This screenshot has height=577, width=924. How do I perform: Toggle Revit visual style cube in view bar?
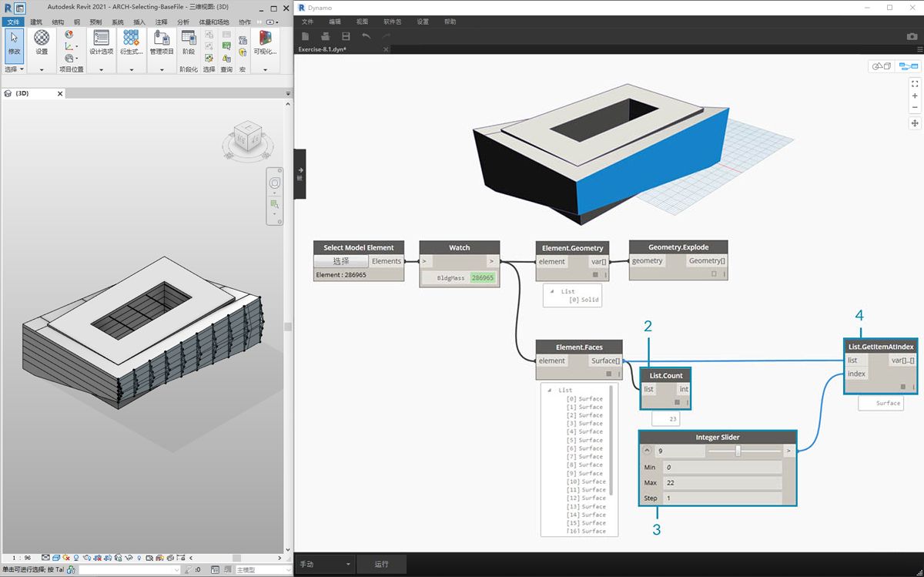pos(58,558)
